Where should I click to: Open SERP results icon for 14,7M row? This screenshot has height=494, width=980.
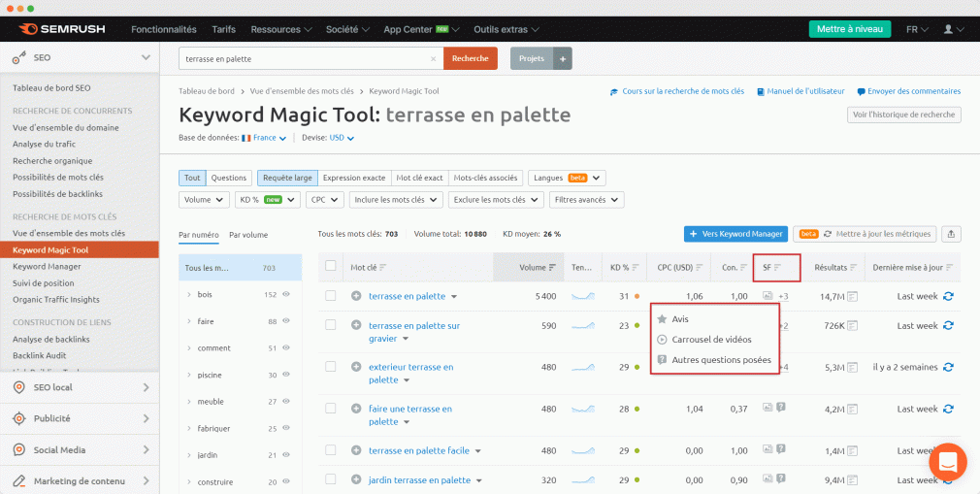click(x=853, y=296)
